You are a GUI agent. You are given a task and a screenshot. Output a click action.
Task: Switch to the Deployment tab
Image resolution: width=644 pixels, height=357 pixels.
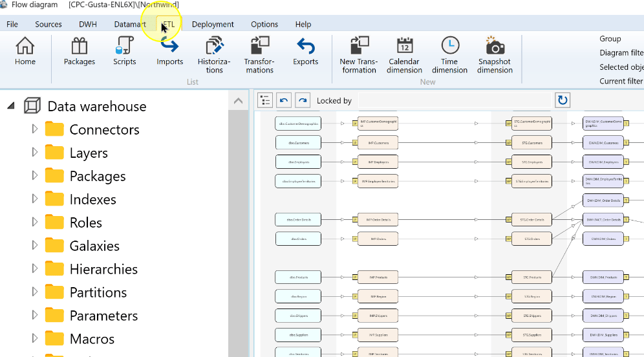click(x=213, y=24)
